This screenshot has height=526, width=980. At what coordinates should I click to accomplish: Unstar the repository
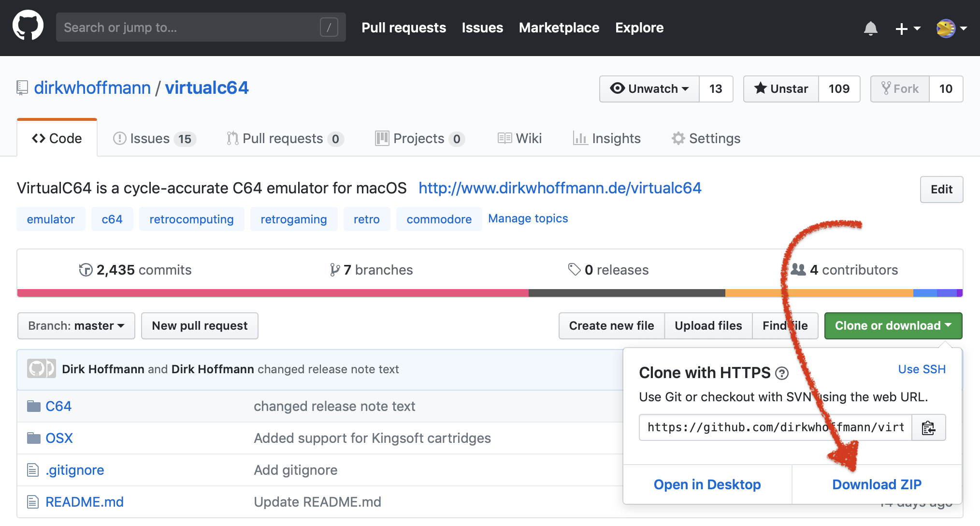tap(781, 88)
